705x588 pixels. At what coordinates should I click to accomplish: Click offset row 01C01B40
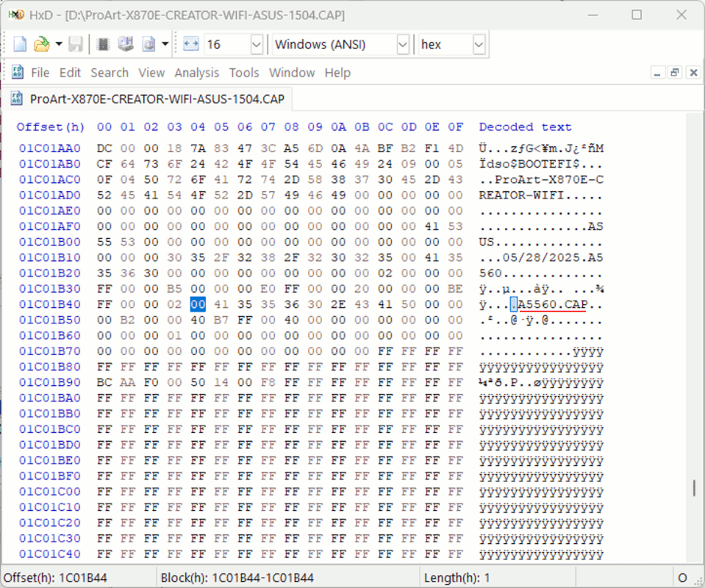tap(50, 304)
